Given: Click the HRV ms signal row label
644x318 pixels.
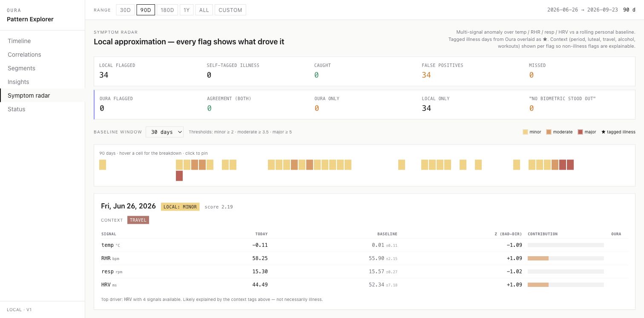Looking at the screenshot, I should [109, 285].
